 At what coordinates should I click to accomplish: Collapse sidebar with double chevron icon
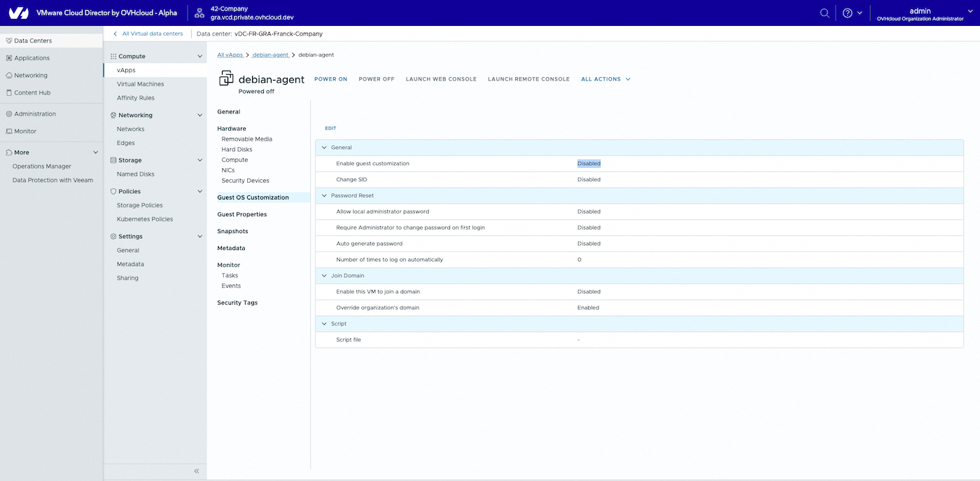[x=197, y=471]
